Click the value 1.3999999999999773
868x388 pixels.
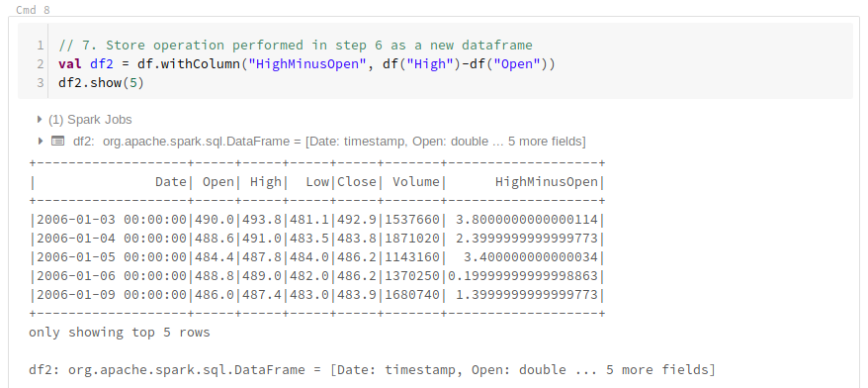(527, 295)
